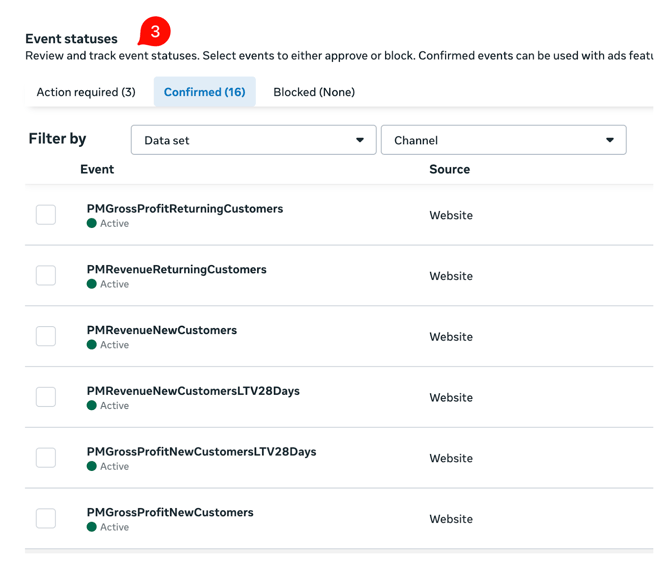This screenshot has width=670, height=570.
Task: Click the Event column header
Action: (97, 170)
